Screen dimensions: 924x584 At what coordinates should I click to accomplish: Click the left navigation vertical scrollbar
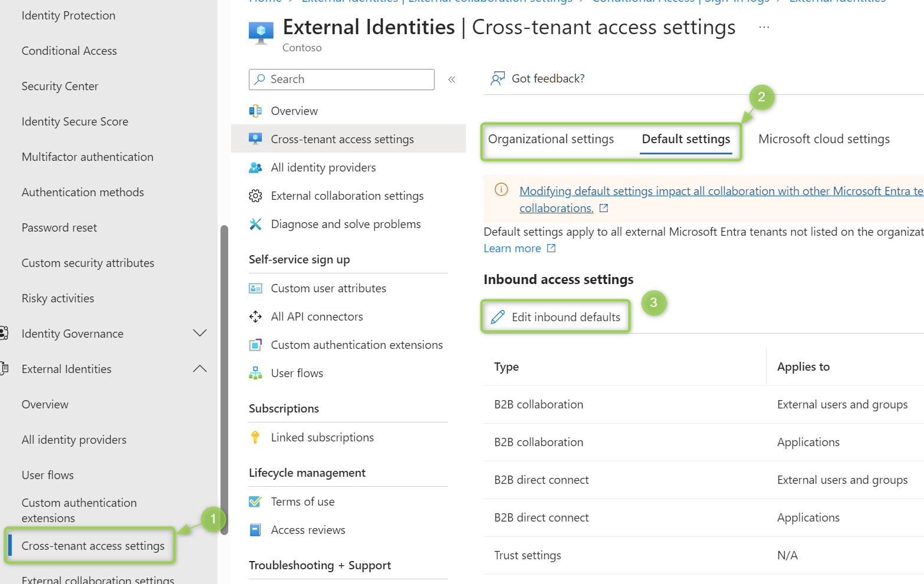[x=224, y=379]
